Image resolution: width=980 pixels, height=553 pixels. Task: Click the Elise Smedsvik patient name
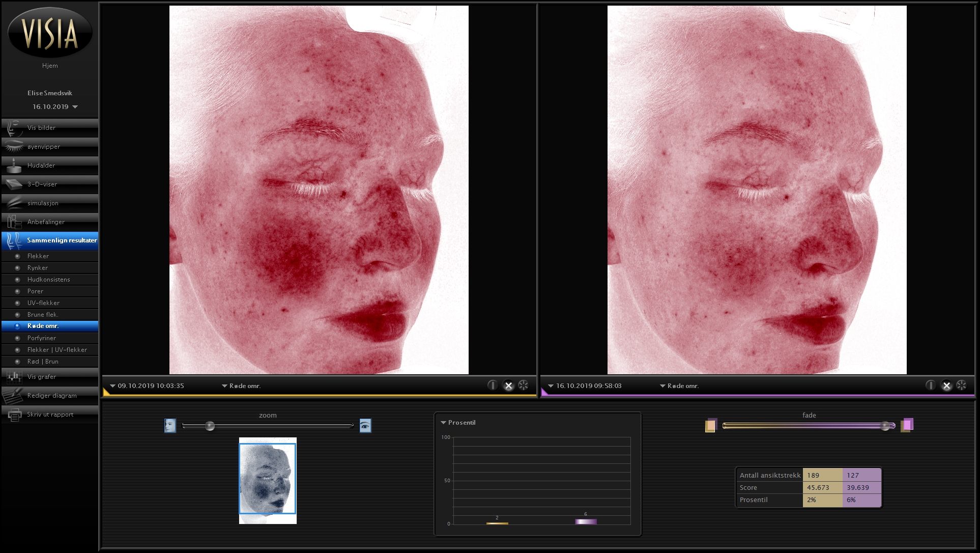[50, 93]
